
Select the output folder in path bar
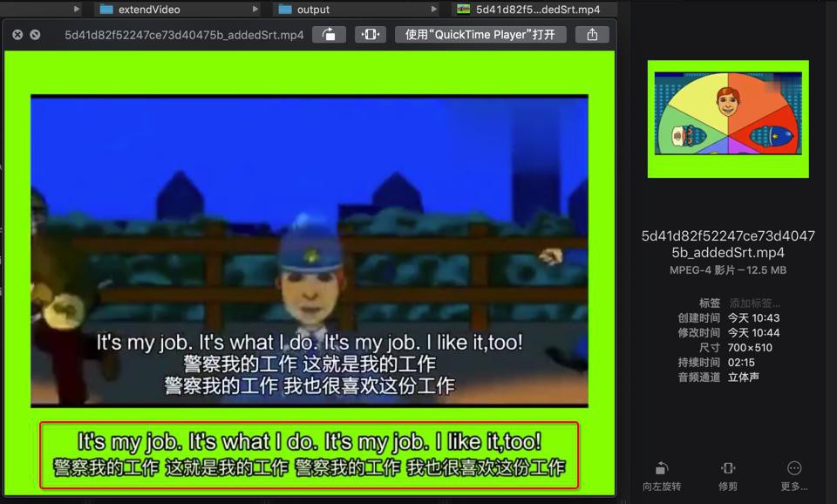pos(304,9)
